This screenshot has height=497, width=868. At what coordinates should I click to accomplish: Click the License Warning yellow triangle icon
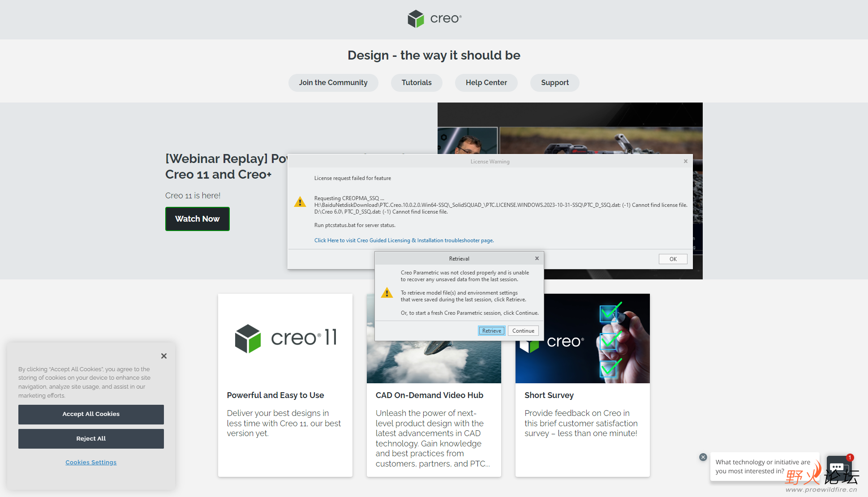click(x=300, y=202)
